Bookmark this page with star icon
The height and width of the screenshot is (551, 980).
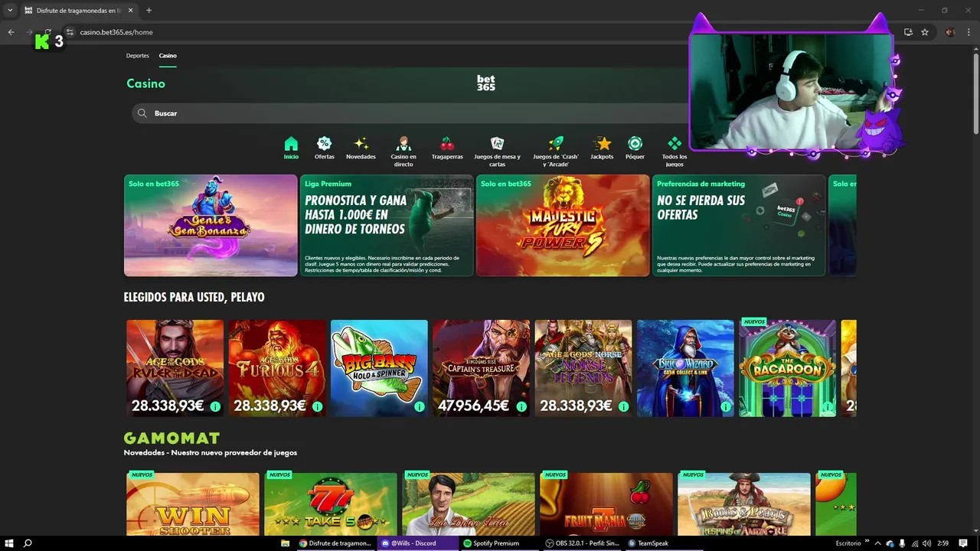925,32
